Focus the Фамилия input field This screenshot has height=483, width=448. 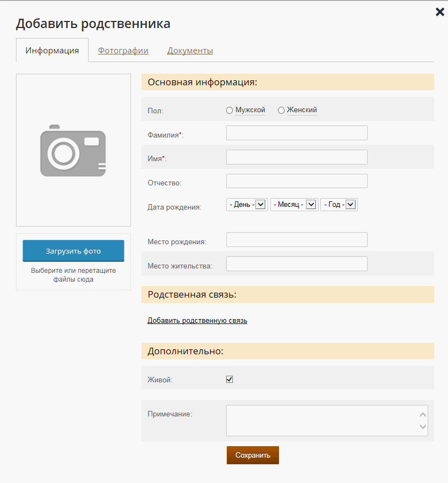pos(297,133)
